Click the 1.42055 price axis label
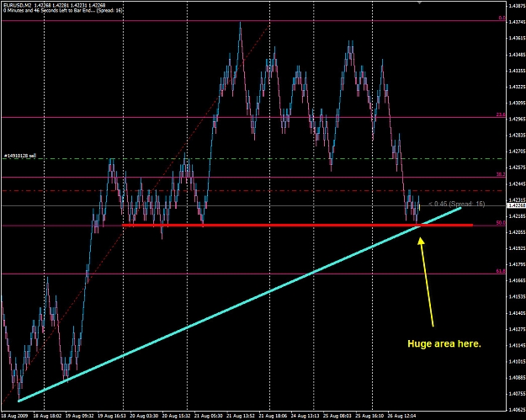This screenshot has width=526, height=420. tap(517, 232)
